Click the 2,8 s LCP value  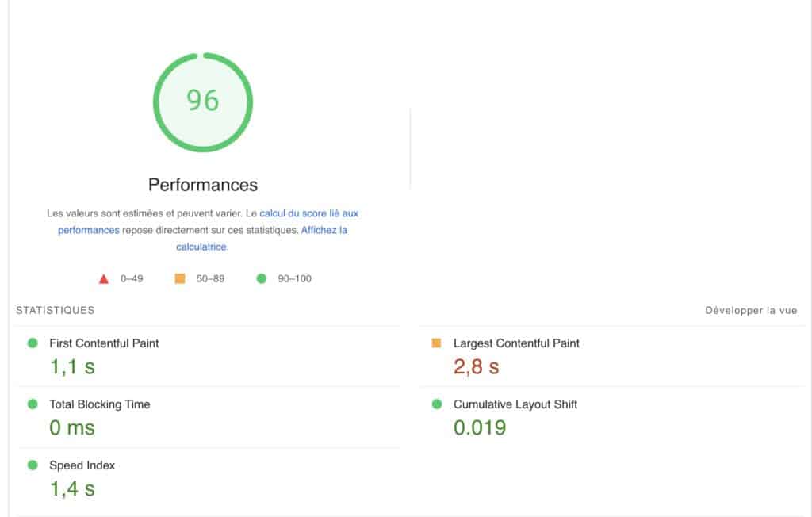(476, 367)
